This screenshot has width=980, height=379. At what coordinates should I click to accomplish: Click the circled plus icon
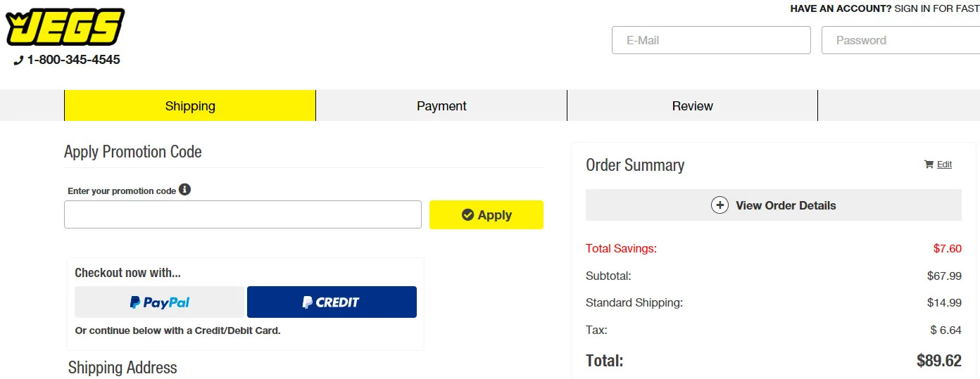click(x=720, y=205)
